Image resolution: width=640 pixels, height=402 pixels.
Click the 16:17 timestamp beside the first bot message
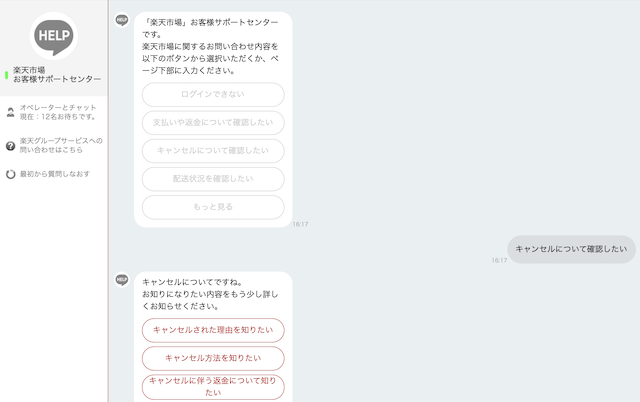[300, 224]
